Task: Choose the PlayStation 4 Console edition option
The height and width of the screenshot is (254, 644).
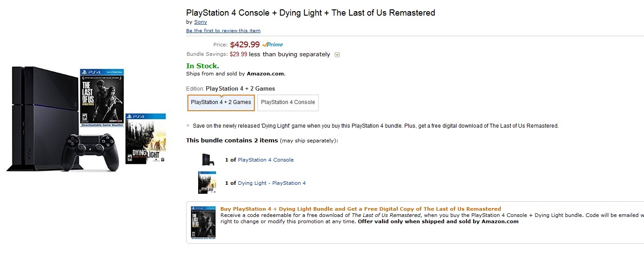Action: 288,102
